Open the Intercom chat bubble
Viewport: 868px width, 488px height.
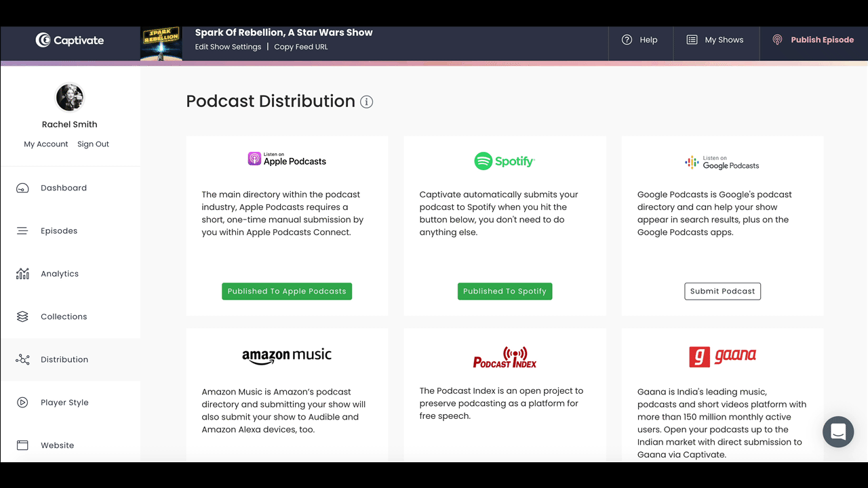click(x=838, y=432)
